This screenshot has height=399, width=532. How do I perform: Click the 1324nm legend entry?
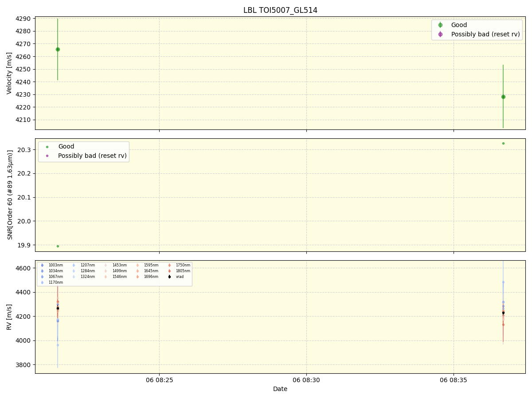pos(83,277)
